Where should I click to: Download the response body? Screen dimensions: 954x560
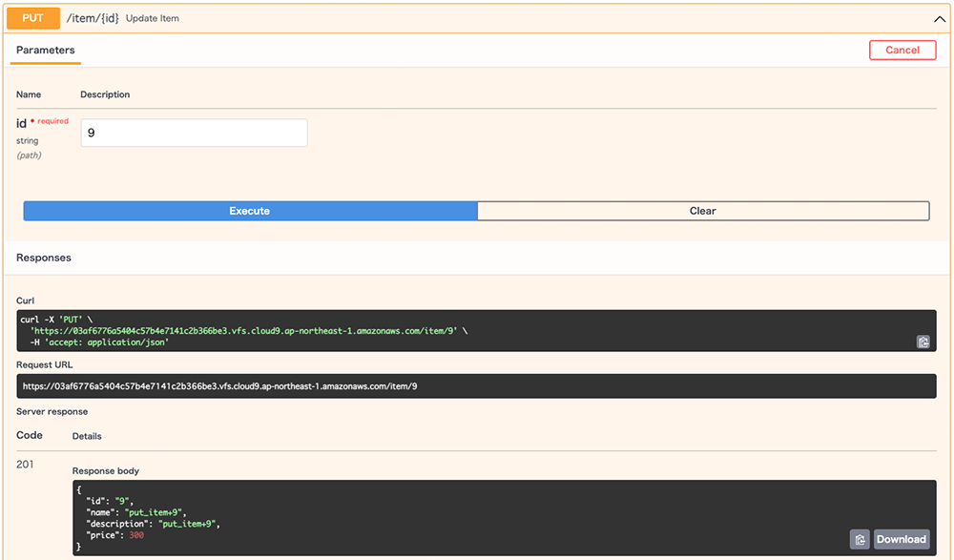(x=900, y=539)
